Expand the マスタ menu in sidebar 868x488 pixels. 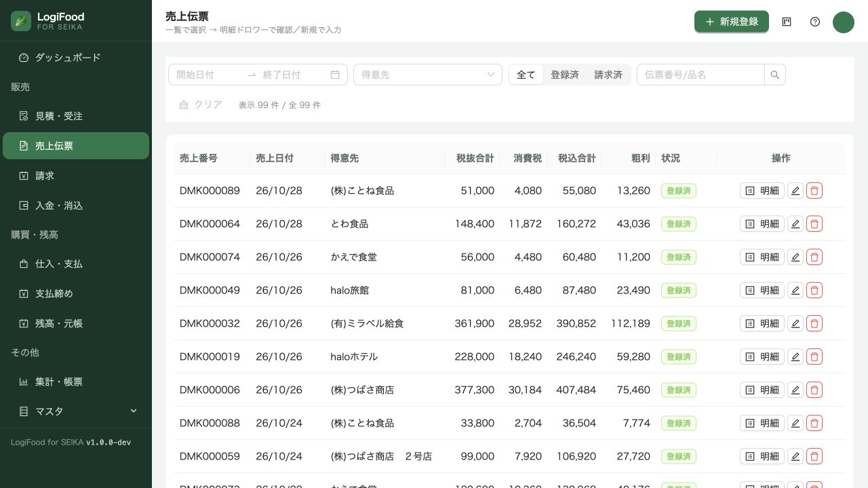point(76,411)
